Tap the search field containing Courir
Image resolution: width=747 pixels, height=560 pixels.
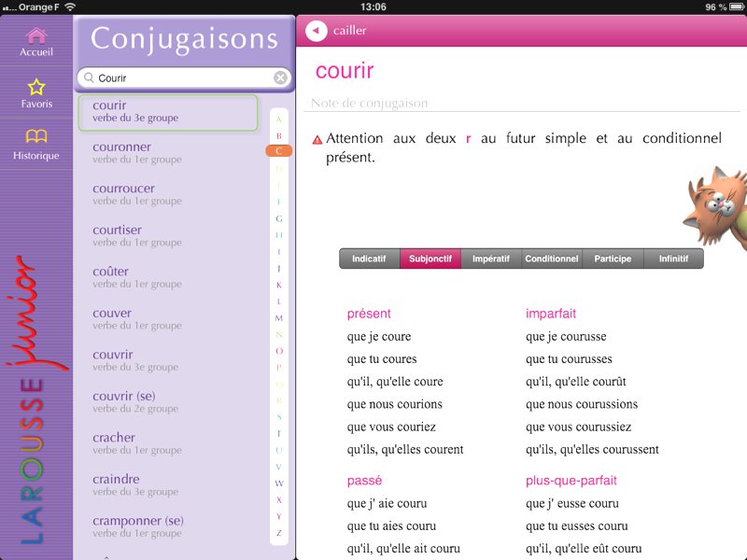click(x=182, y=78)
